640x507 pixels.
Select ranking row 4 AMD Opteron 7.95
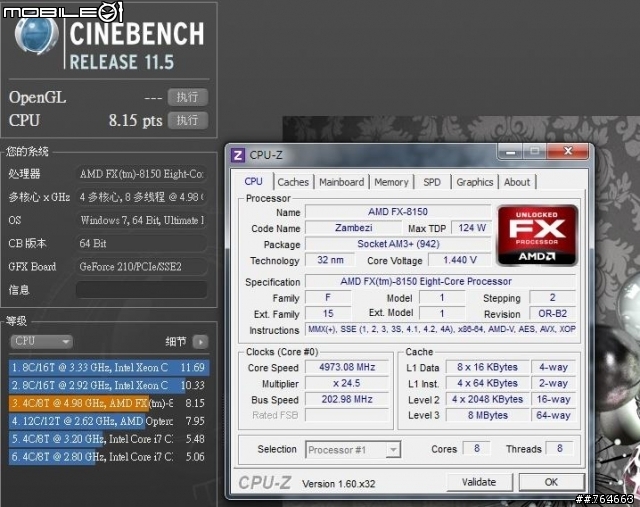pos(109,421)
